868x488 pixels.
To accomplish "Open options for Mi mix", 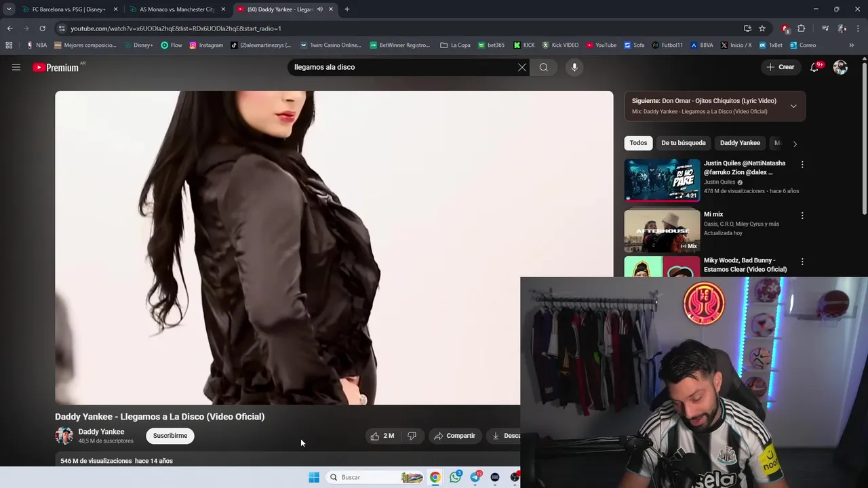I will tap(802, 216).
